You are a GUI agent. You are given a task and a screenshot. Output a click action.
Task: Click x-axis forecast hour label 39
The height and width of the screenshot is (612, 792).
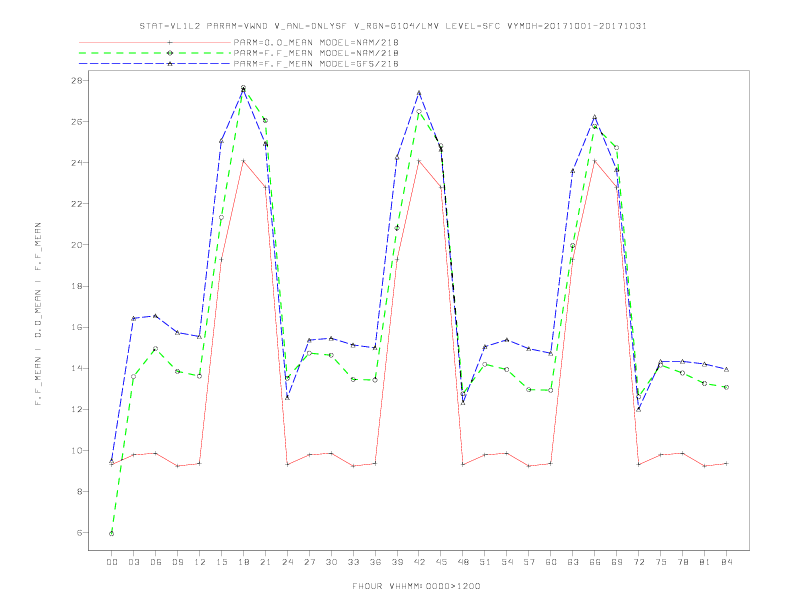(x=397, y=562)
